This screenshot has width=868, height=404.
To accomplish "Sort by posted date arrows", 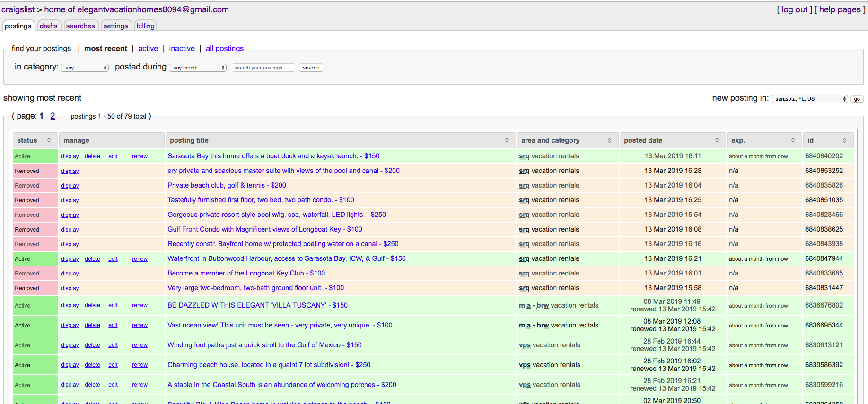I will pos(717,140).
